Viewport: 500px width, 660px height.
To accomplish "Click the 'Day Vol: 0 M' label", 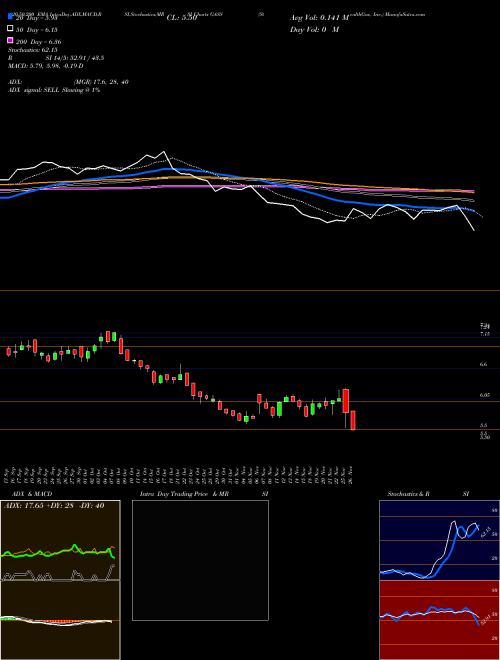I will point(314,29).
